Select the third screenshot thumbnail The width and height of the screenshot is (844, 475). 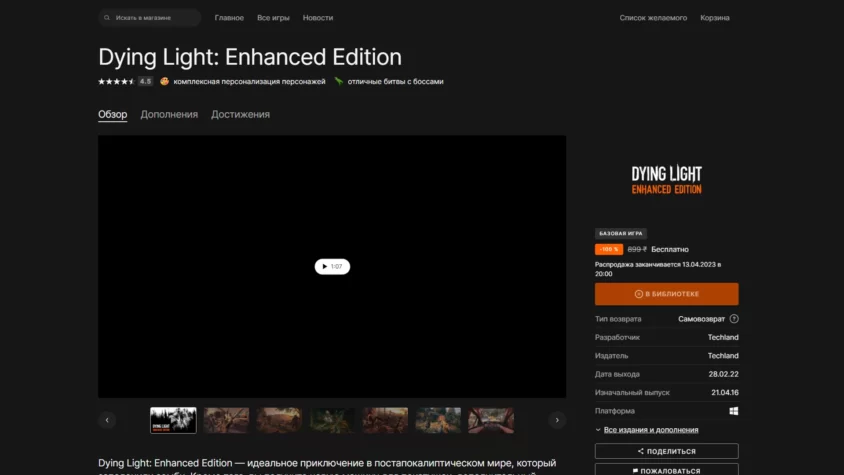click(x=279, y=420)
